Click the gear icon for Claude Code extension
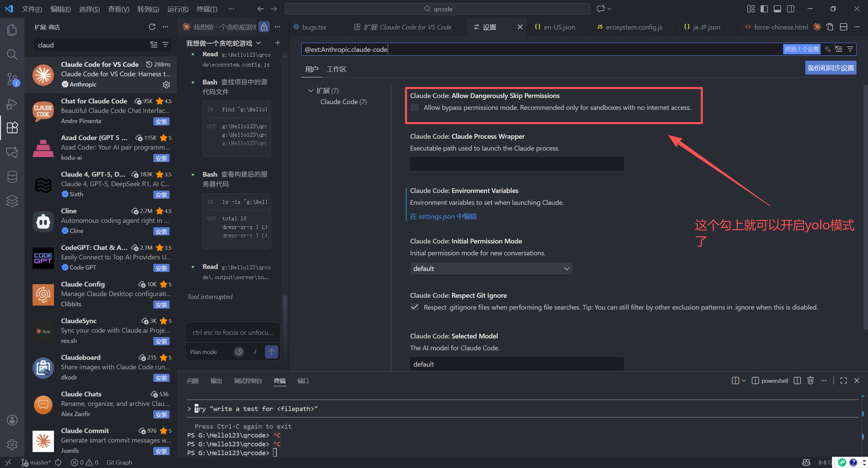This screenshot has height=468, width=868. (x=166, y=84)
